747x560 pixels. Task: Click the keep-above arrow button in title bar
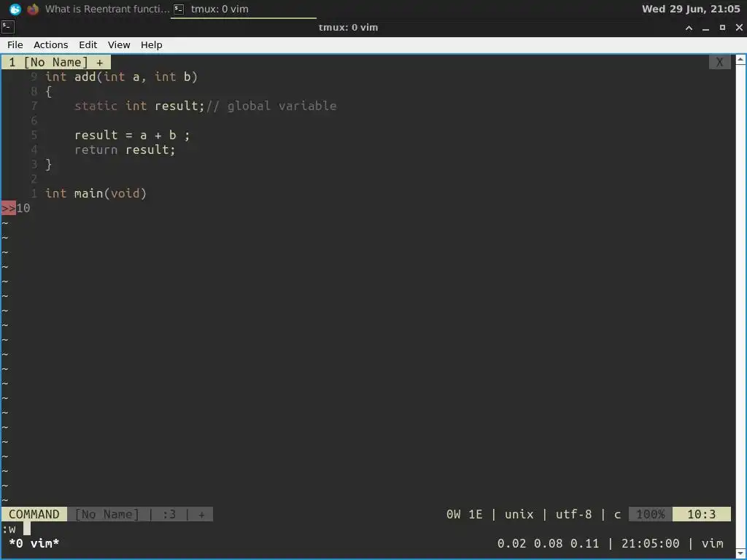coord(689,28)
